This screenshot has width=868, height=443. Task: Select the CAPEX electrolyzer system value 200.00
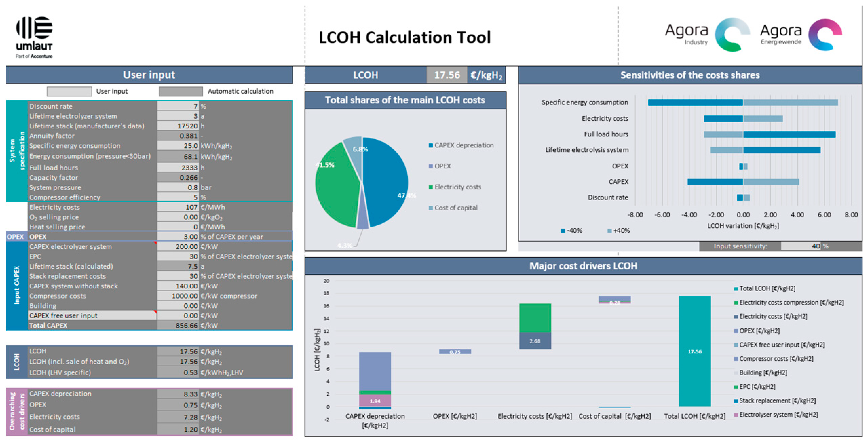tap(178, 246)
